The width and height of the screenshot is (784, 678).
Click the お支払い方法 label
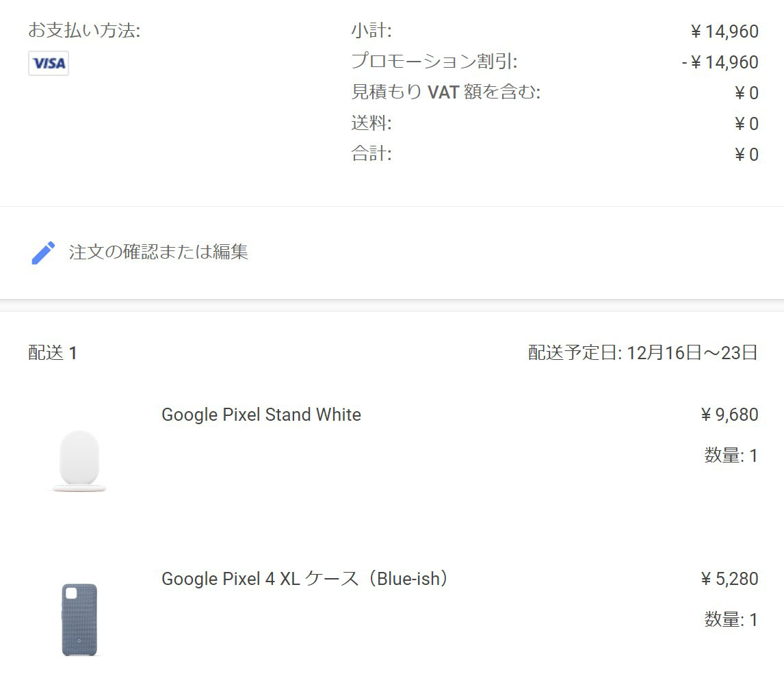(84, 31)
